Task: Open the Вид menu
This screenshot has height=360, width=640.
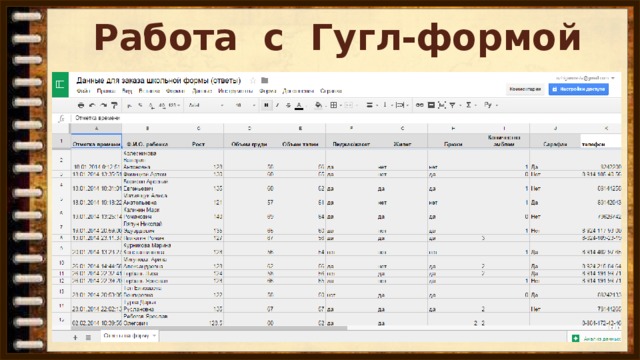Action: [x=127, y=91]
